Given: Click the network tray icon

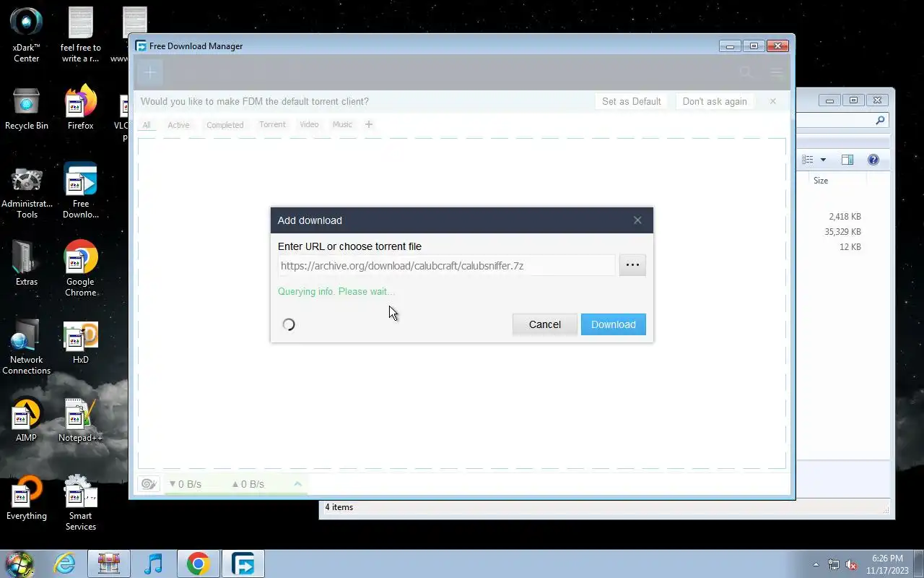Looking at the screenshot, I should coord(834,564).
